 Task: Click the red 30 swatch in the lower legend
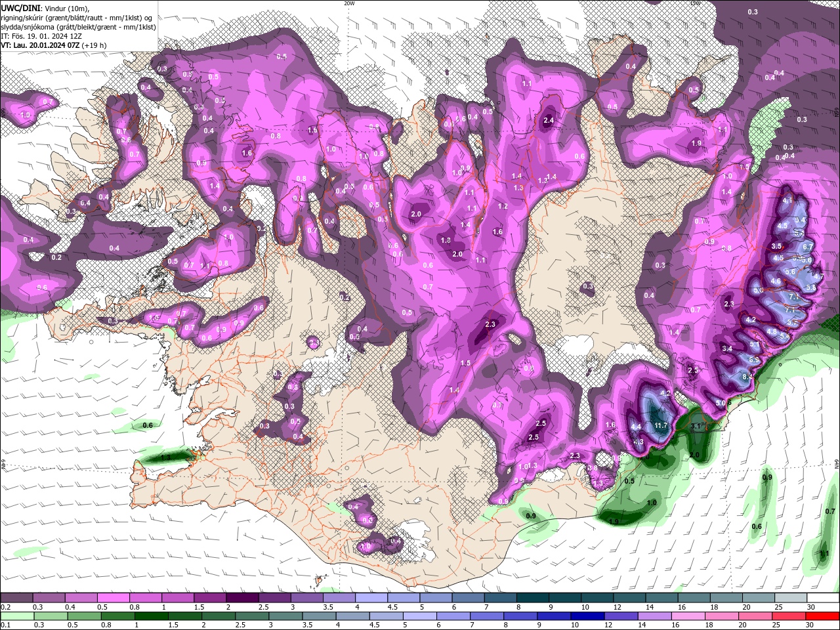[822, 616]
